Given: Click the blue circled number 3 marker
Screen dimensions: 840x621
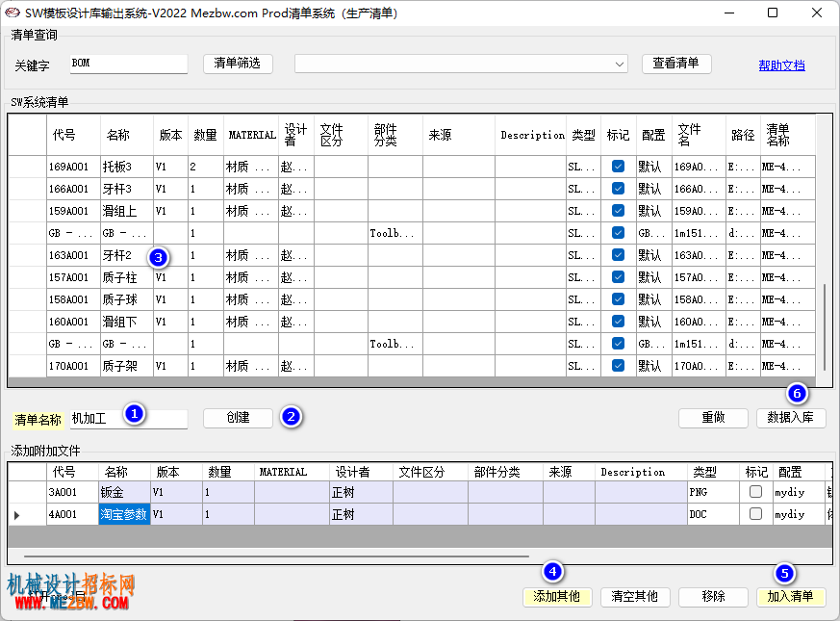Looking at the screenshot, I should (x=158, y=258).
